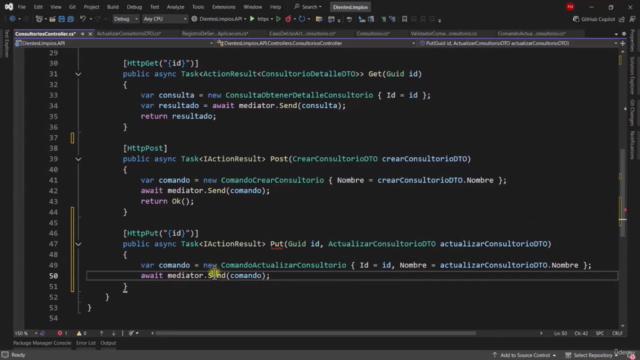This screenshot has height=360, width=640.
Task: Go to next issue down arrow
Action: point(113,333)
